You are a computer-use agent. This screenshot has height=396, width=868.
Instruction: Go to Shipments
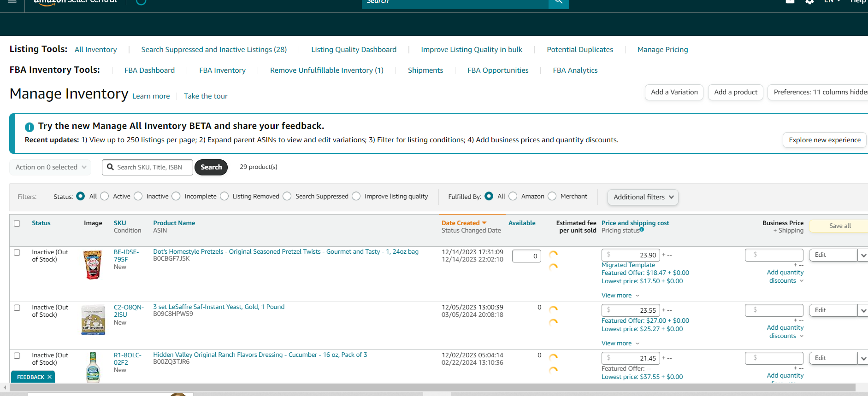click(425, 70)
